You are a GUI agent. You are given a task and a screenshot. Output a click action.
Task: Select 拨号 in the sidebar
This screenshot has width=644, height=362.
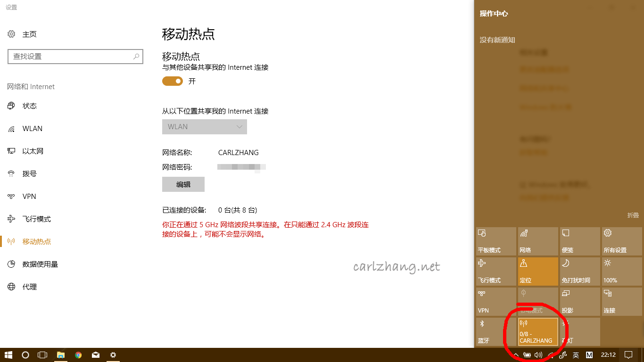coord(29,173)
